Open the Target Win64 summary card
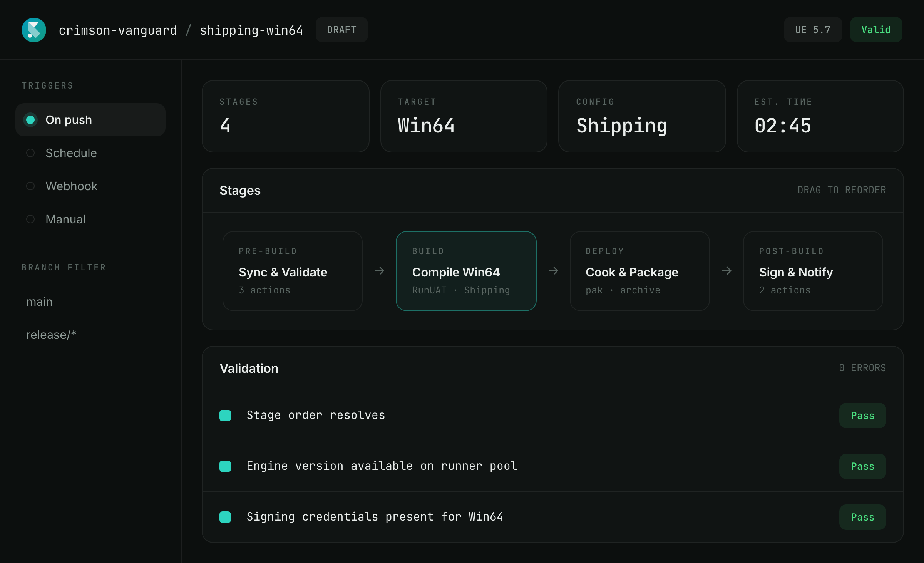This screenshot has width=924, height=563. coord(464,116)
